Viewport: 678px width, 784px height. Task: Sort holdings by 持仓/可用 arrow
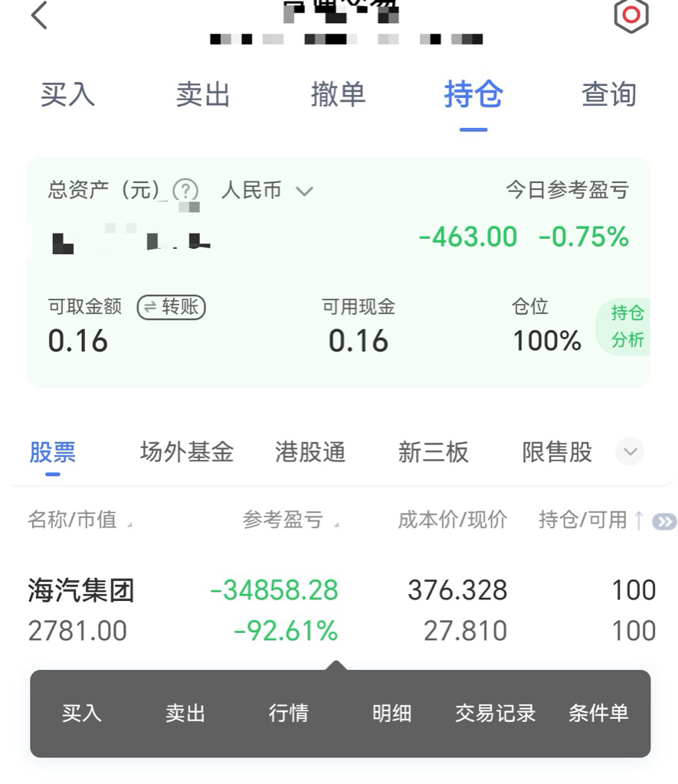coord(638,520)
